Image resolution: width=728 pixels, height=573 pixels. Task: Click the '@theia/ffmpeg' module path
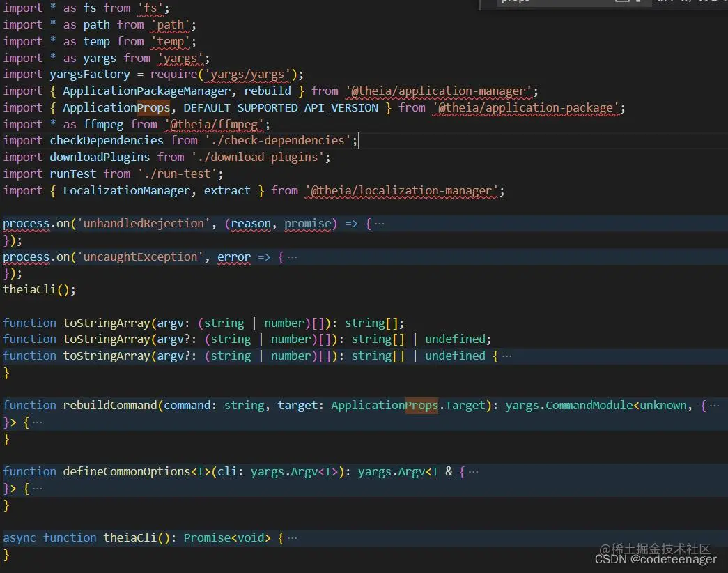(214, 125)
